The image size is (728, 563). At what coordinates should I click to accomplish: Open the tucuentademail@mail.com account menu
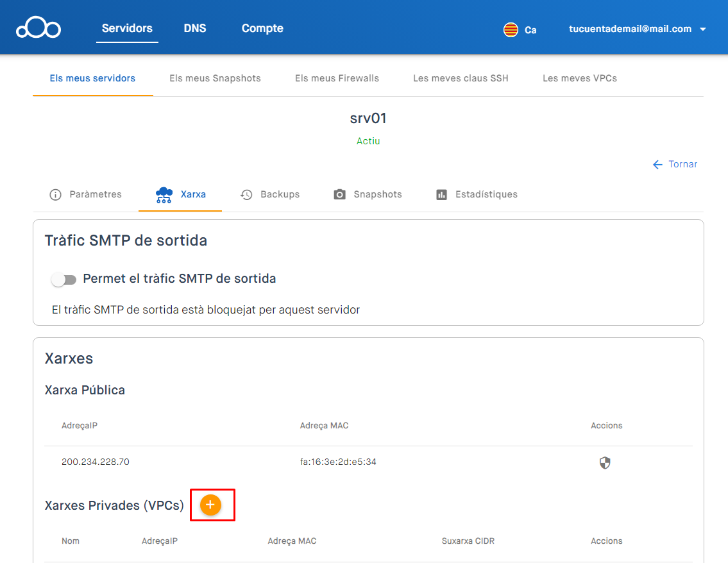tap(630, 29)
